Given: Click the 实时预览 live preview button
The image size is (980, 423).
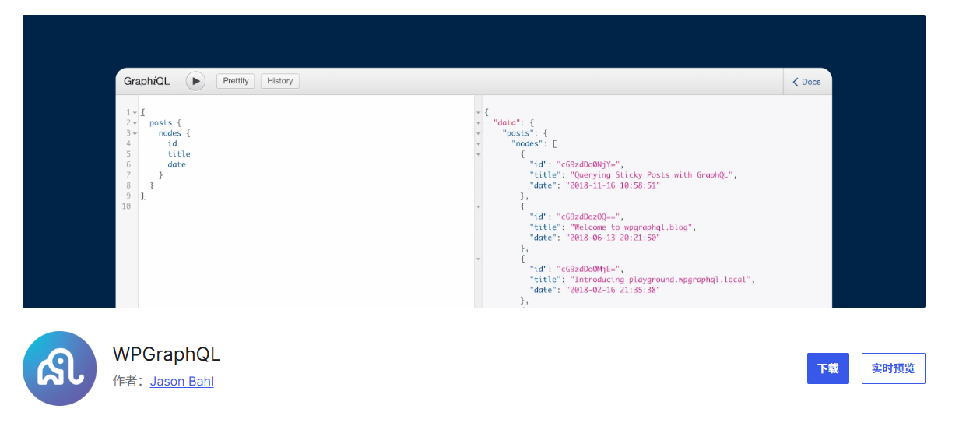Looking at the screenshot, I should coord(893,368).
